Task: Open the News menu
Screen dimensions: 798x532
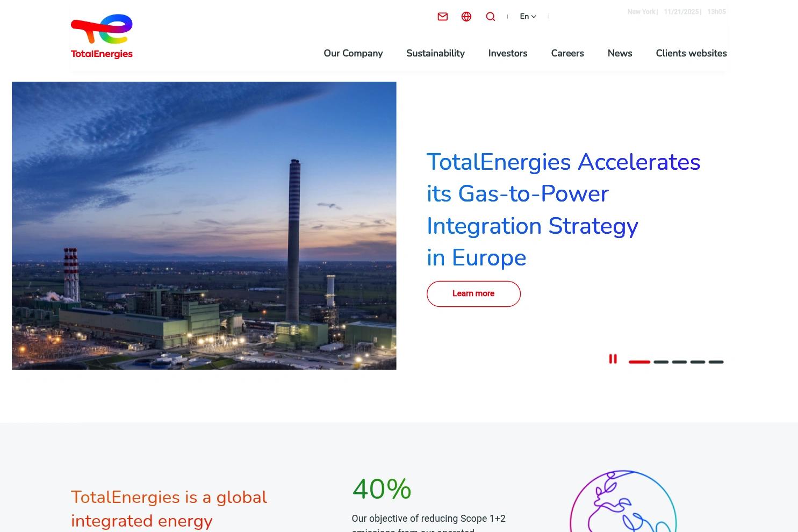Action: click(x=620, y=53)
